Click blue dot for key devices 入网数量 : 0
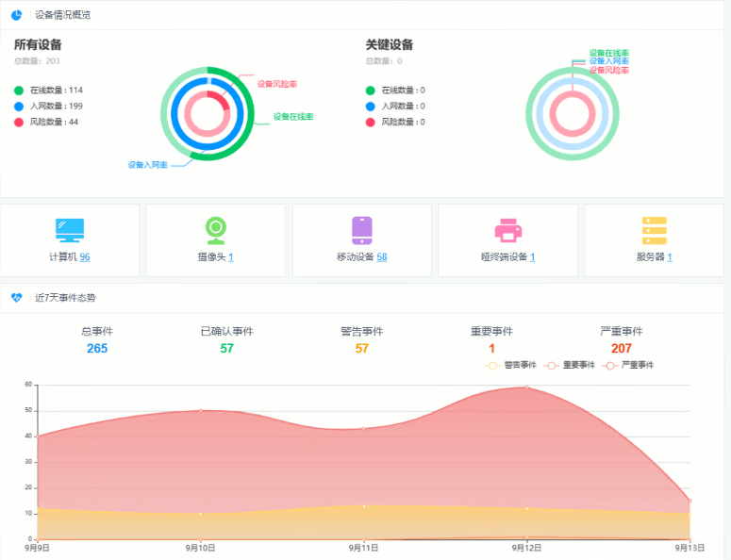 pyautogui.click(x=370, y=107)
